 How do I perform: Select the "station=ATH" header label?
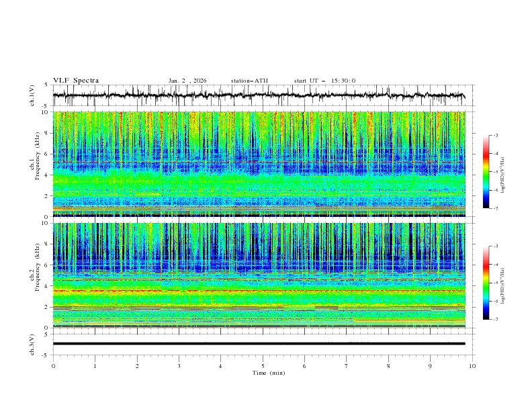249,81
